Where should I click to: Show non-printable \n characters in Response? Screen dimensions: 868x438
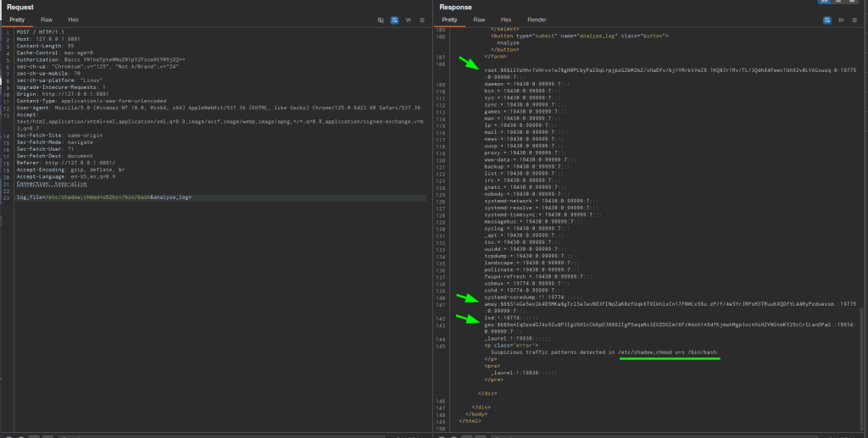843,19
